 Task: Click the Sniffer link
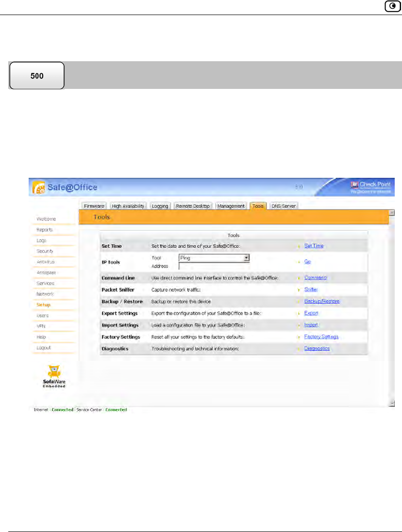[311, 290]
